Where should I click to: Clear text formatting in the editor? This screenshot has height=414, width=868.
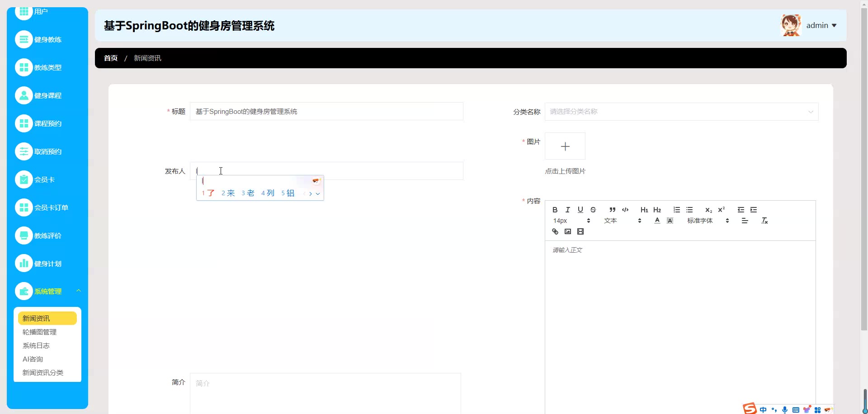coord(764,221)
